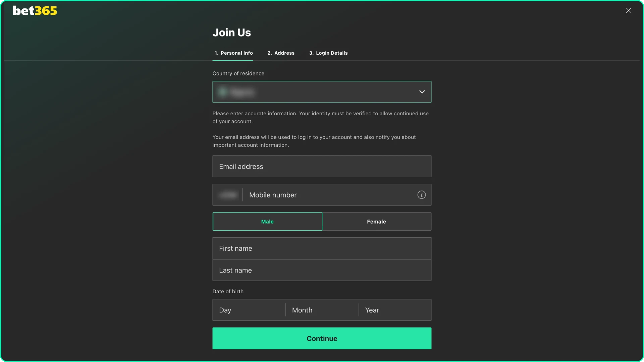Click the Year birth date field
The height and width of the screenshot is (362, 644).
pos(394,310)
